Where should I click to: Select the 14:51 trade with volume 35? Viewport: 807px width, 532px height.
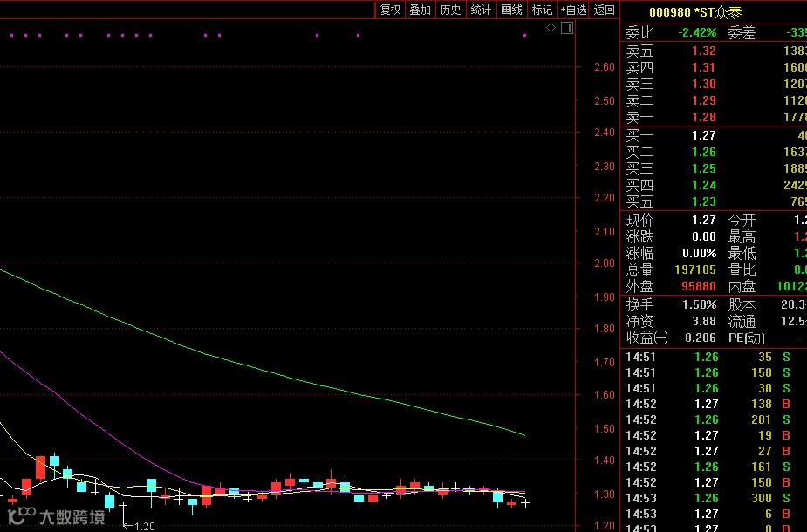[708, 357]
